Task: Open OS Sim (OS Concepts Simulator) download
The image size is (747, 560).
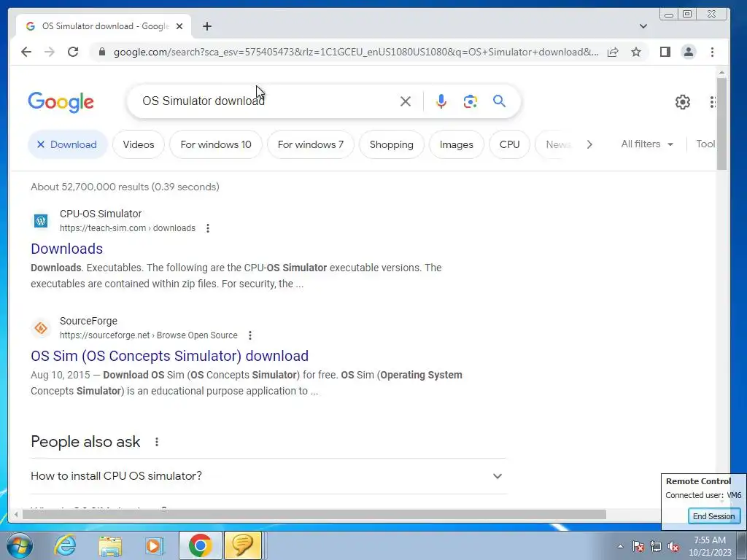Action: tap(169, 356)
